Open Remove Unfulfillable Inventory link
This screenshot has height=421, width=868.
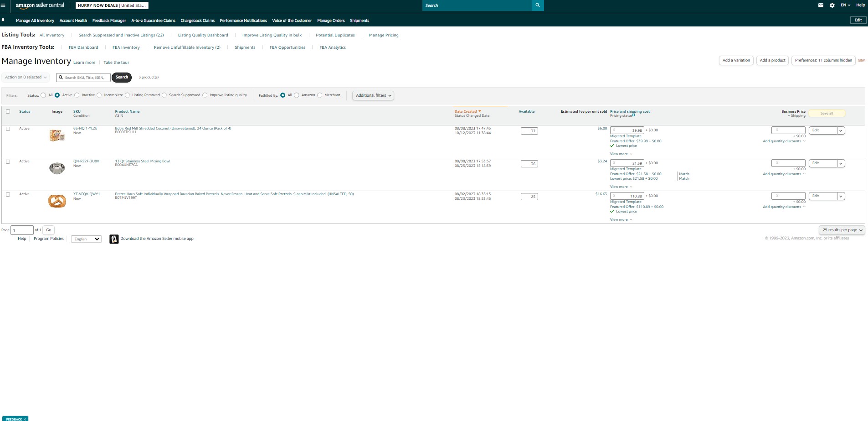pos(187,47)
